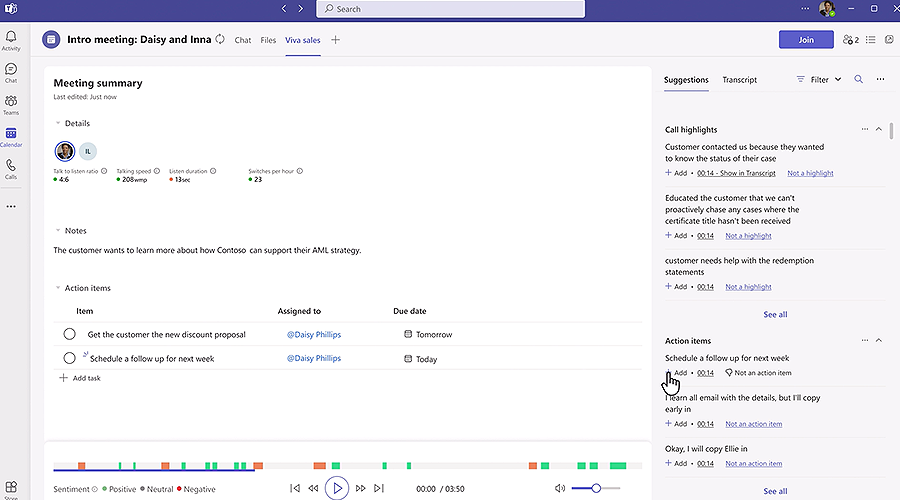The width and height of the screenshot is (900, 500).
Task: Play the meeting recording
Action: point(337,489)
